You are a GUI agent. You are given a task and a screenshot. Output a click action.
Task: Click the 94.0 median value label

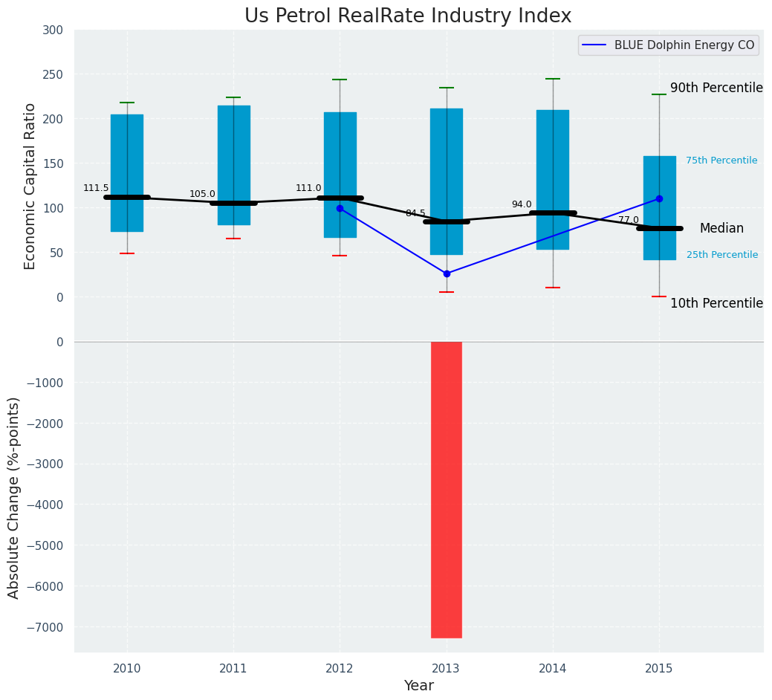tap(522, 204)
